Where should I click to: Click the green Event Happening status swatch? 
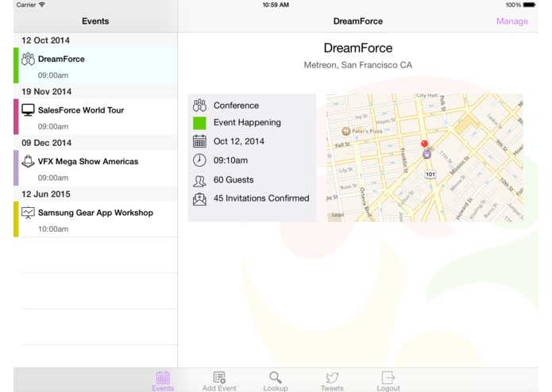pos(199,123)
